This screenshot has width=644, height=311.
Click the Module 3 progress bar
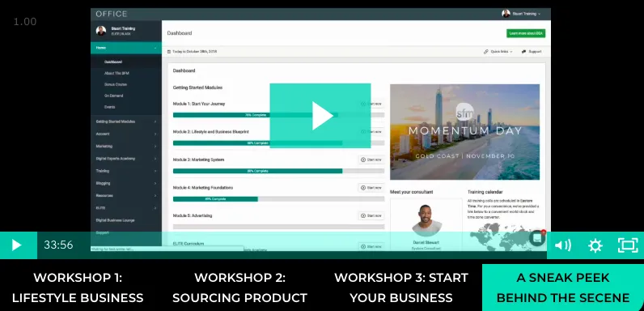[278, 171]
